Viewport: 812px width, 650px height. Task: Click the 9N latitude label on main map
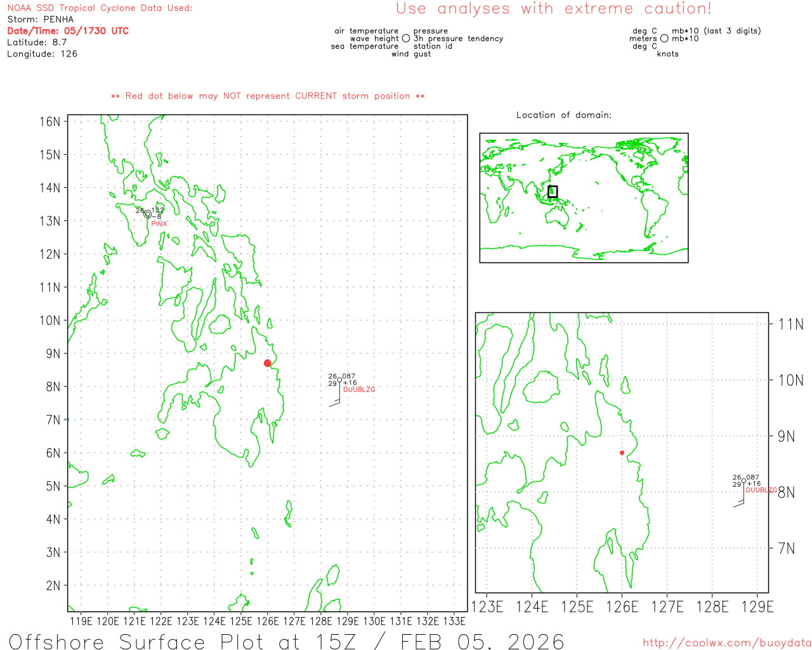click(x=53, y=354)
